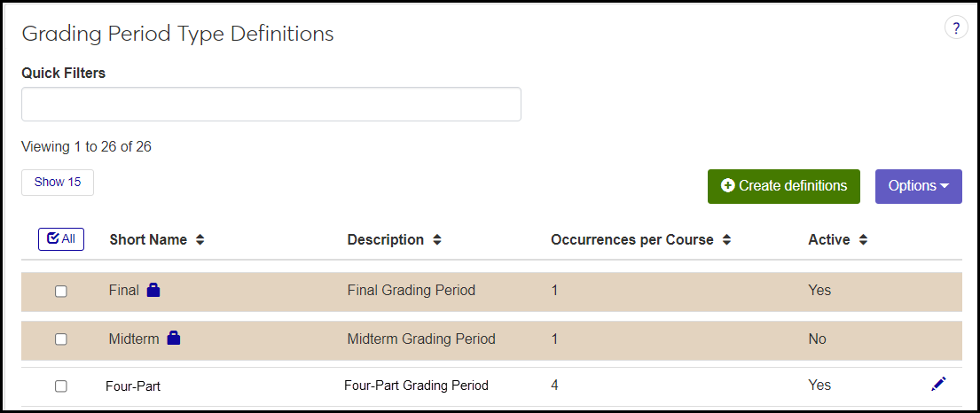The height and width of the screenshot is (413, 980).
Task: Select all rows with All button
Action: (x=61, y=239)
